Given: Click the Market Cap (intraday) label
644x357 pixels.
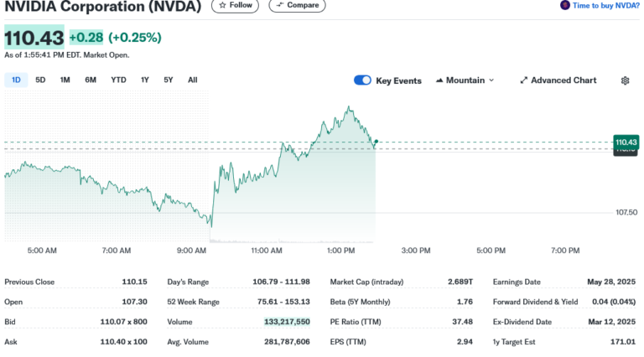Looking at the screenshot, I should click(366, 282).
